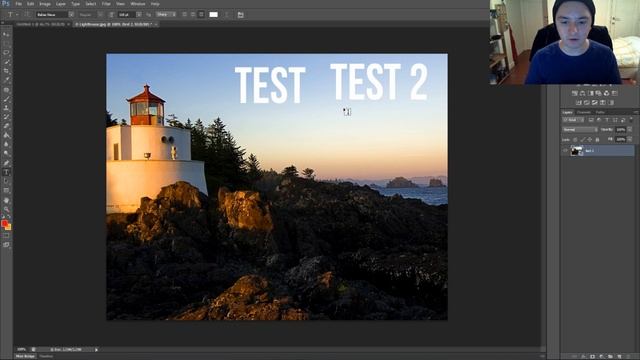Lock the layer position
The height and width of the screenshot is (360, 640).
pyautogui.click(x=590, y=140)
